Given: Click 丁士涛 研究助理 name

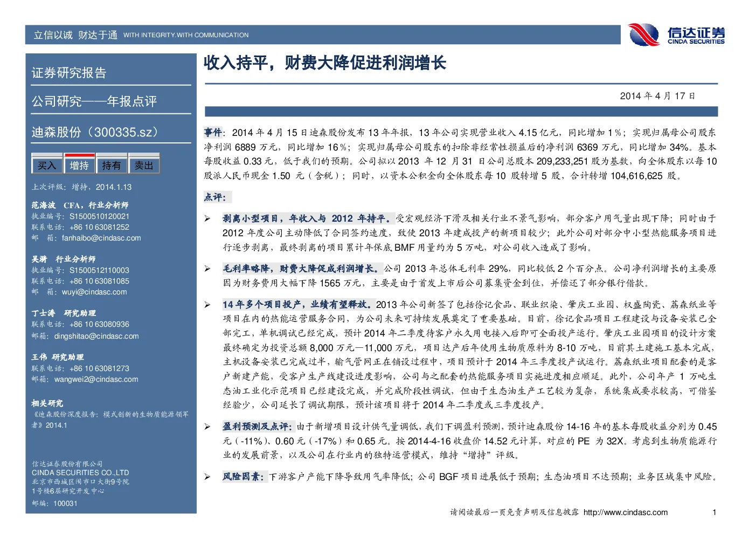Looking at the screenshot, I should [64, 313].
